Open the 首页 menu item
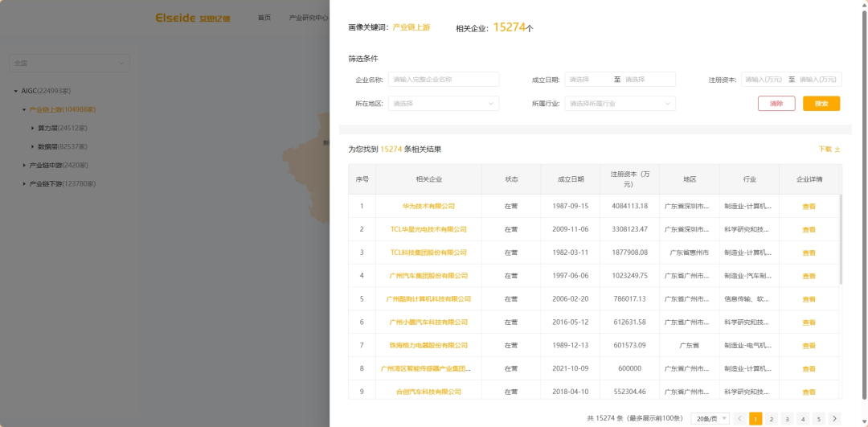 (264, 18)
